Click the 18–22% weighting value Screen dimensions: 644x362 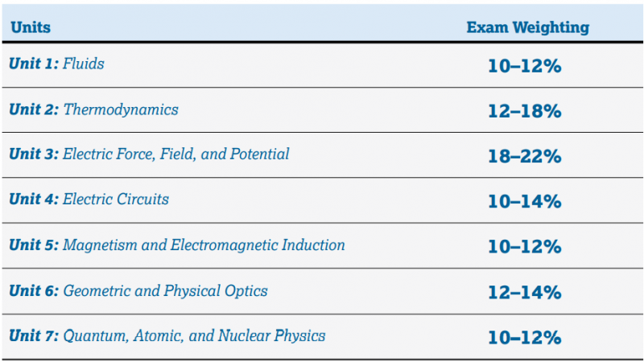coord(525,156)
